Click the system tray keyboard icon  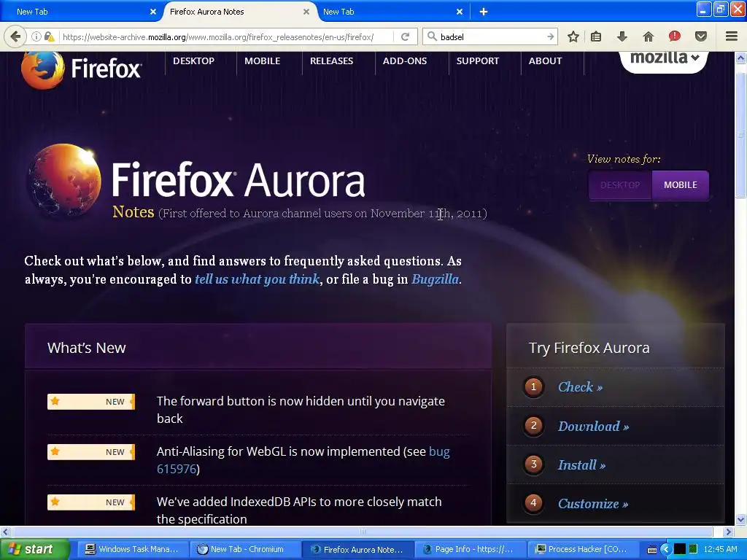pos(652,550)
